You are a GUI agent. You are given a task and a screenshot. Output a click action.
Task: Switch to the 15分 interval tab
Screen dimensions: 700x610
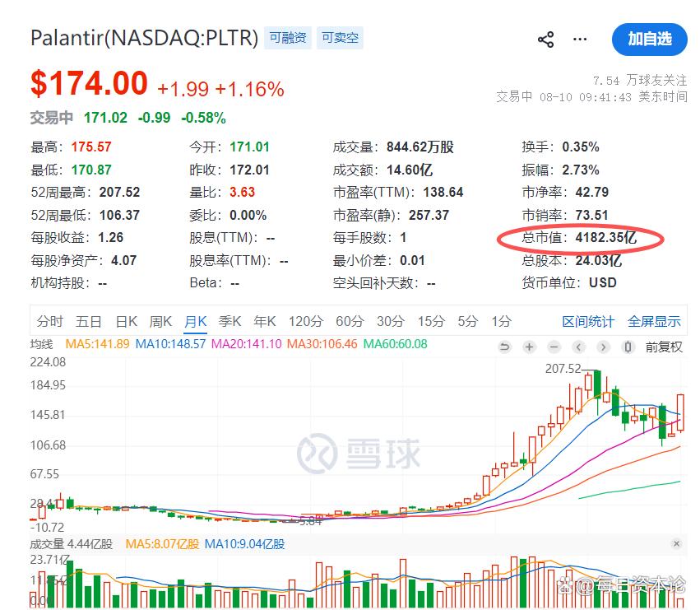point(431,321)
